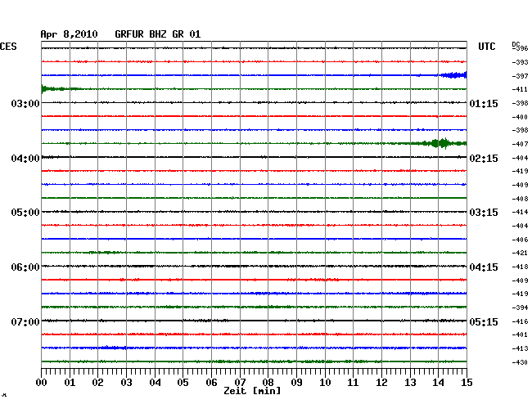Viewport: 532px width, 404px height.
Task: Select the "02:15" UTC time label
Action: point(484,159)
